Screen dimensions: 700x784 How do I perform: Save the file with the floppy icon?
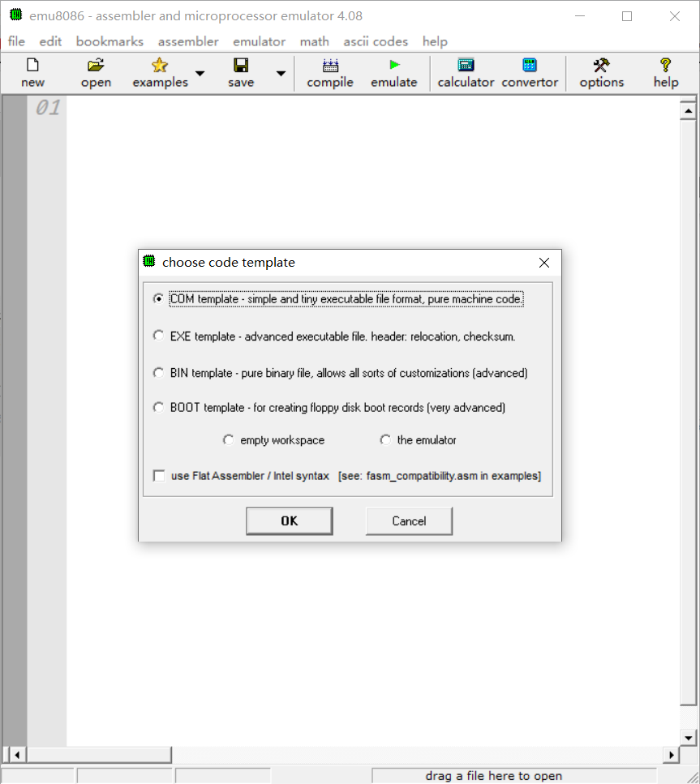pos(241,65)
